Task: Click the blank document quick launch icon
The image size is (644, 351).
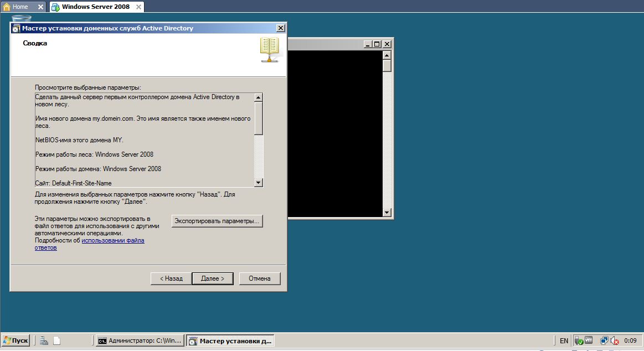Action: click(56, 340)
